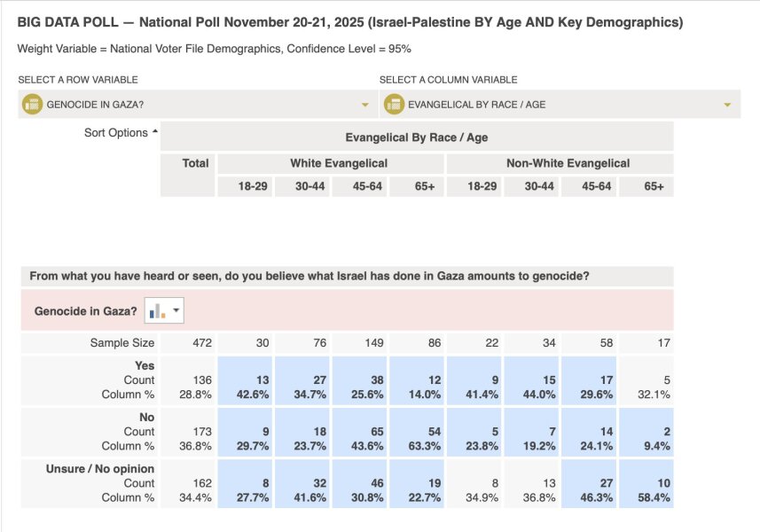This screenshot has height=532, width=760.
Task: Click the Evangelical By Race / Age banner header
Action: [x=416, y=137]
